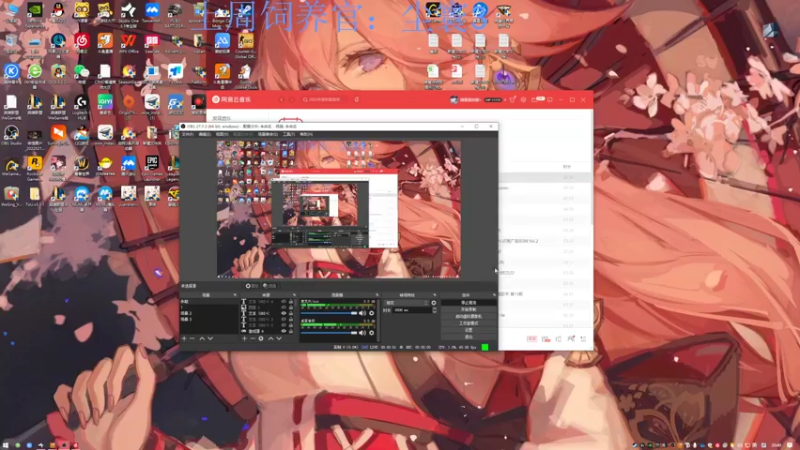Open the OBS 文件(F) menu
This screenshot has height=450, width=800.
[x=186, y=134]
